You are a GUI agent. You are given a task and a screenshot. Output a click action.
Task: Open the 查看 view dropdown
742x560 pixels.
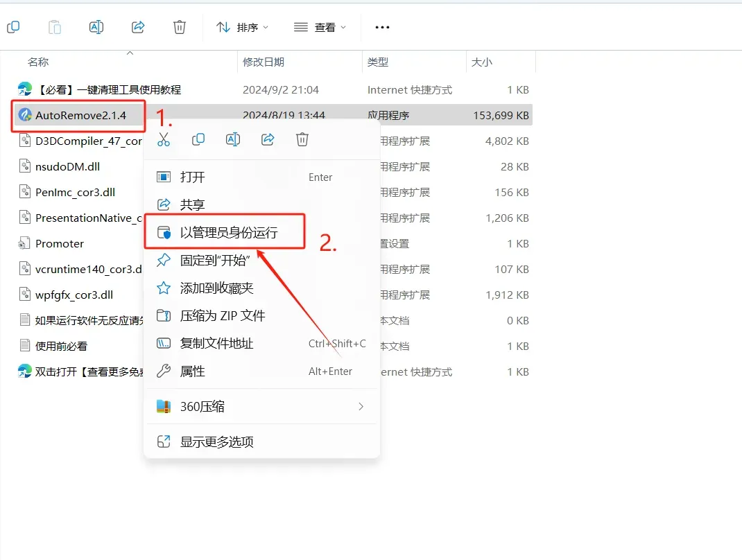tap(320, 28)
